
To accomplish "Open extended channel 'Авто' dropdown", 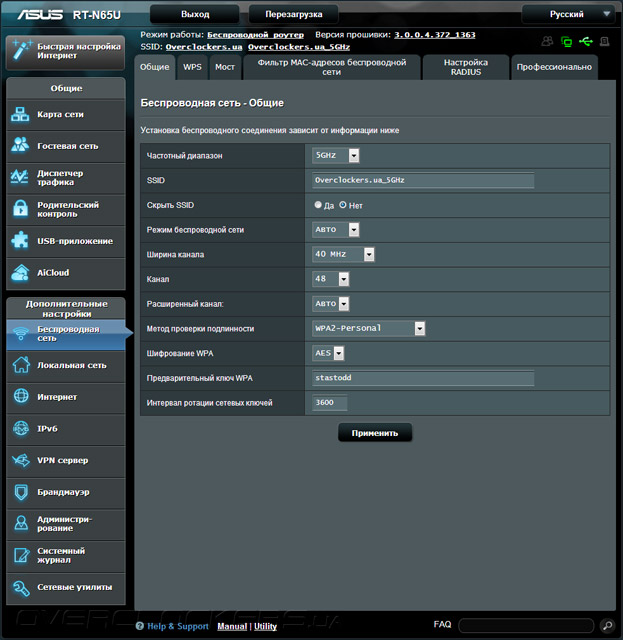I will (331, 304).
